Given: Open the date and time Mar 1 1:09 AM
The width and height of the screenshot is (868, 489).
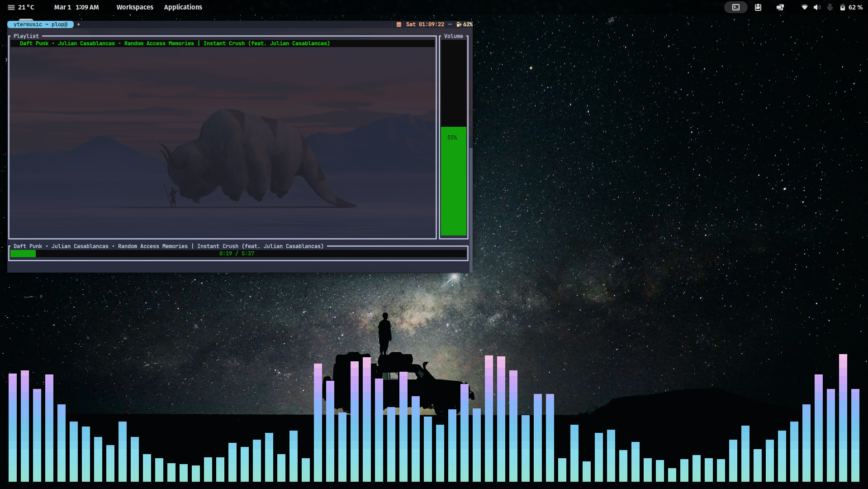Looking at the screenshot, I should click(x=76, y=7).
